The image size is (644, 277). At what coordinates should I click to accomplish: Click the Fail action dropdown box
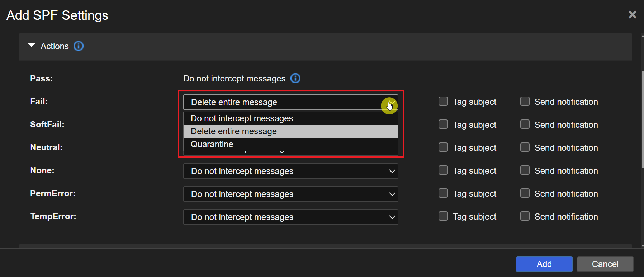(283, 102)
